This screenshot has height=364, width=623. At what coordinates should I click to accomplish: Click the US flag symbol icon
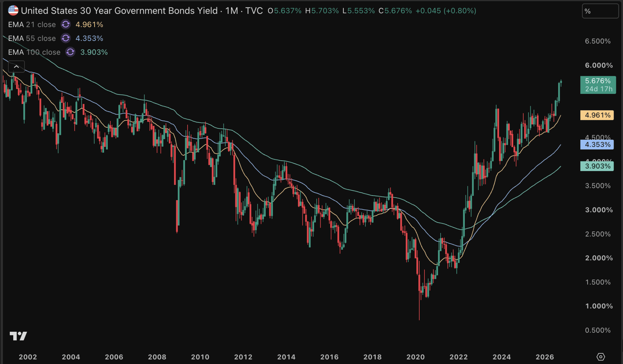(13, 11)
